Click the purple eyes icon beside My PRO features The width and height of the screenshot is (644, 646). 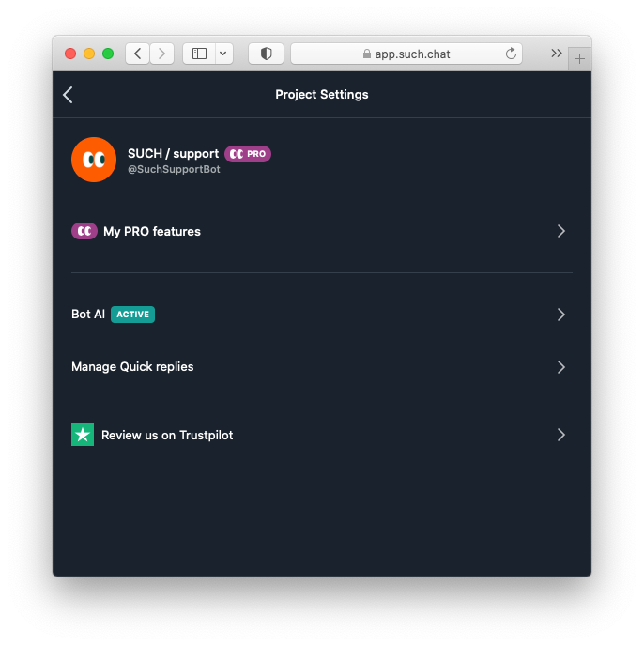pyautogui.click(x=84, y=231)
